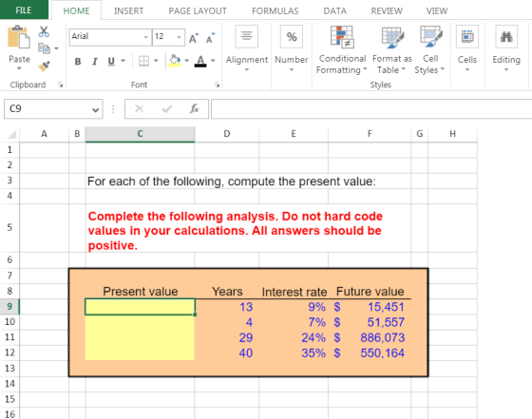Switch to the REVIEW tab

[387, 10]
